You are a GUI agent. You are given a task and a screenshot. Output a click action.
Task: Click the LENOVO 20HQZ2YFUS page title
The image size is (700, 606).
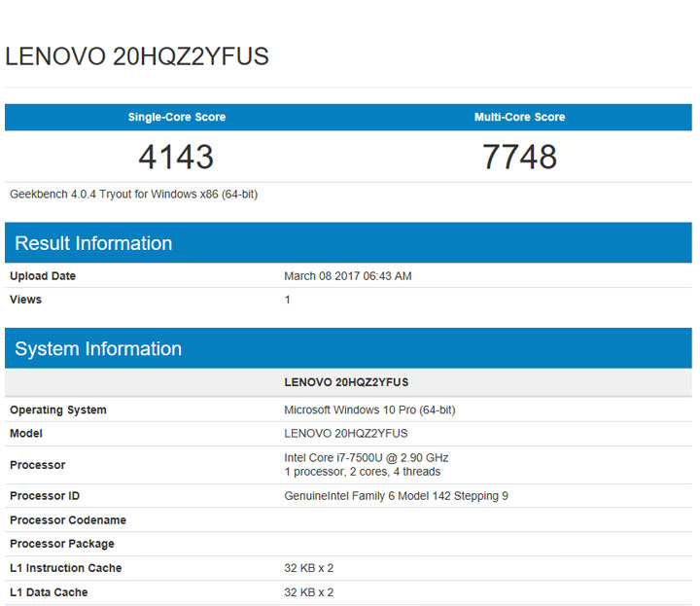137,56
